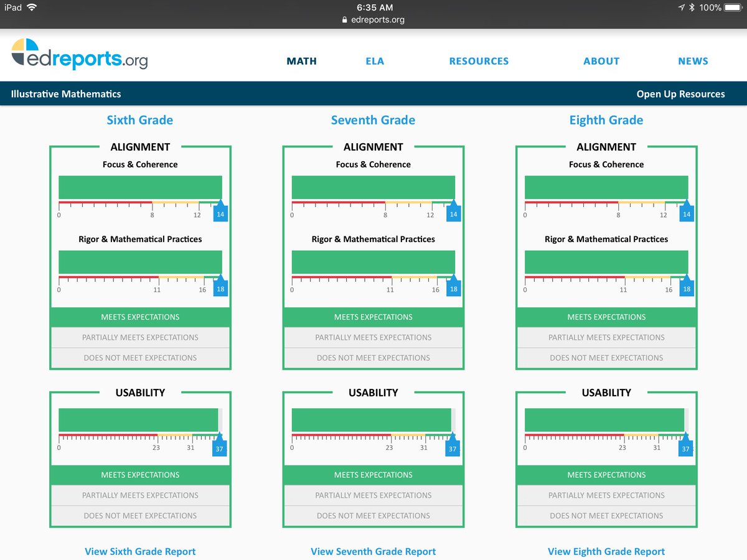Viewport: 747px width, 560px height.
Task: Click the Open Up Resources label
Action: pos(680,94)
